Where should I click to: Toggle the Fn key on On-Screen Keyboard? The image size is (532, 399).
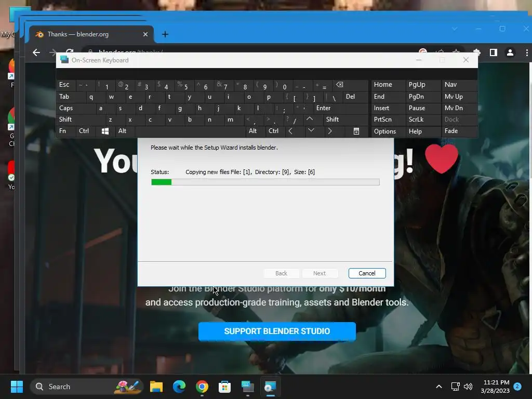point(66,131)
